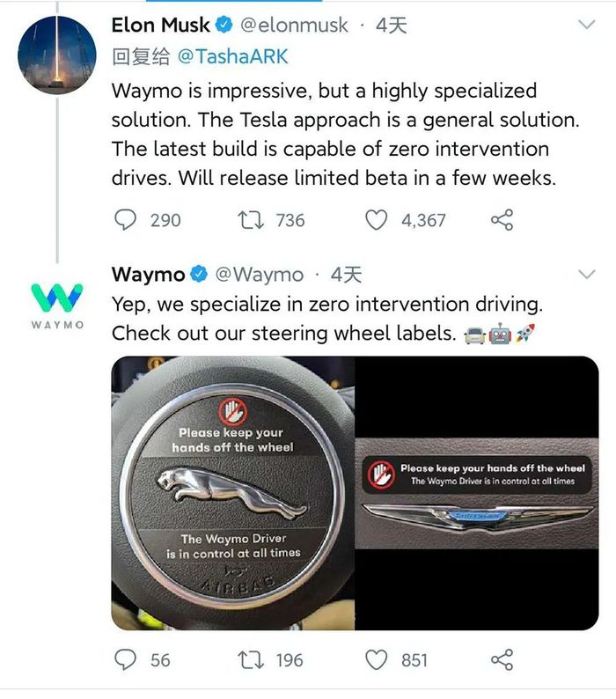View Jaguar steering wheel label photo
The height and width of the screenshot is (699, 616).
(232, 493)
